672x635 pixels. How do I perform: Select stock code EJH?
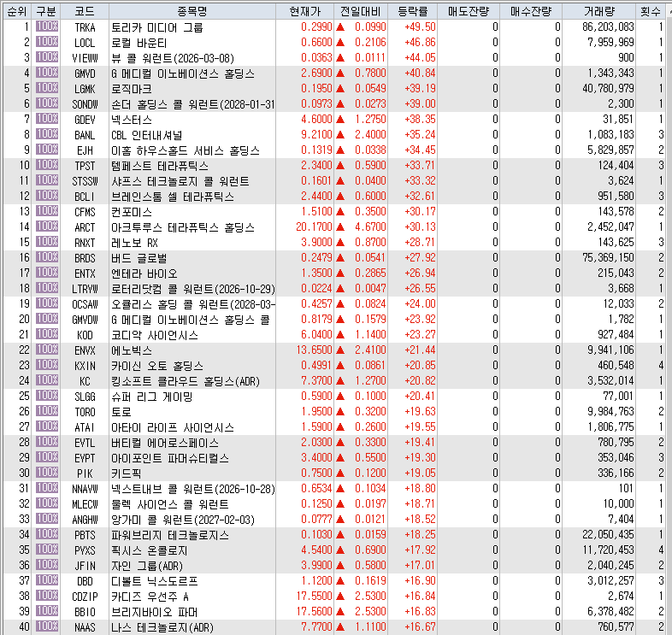click(85, 150)
